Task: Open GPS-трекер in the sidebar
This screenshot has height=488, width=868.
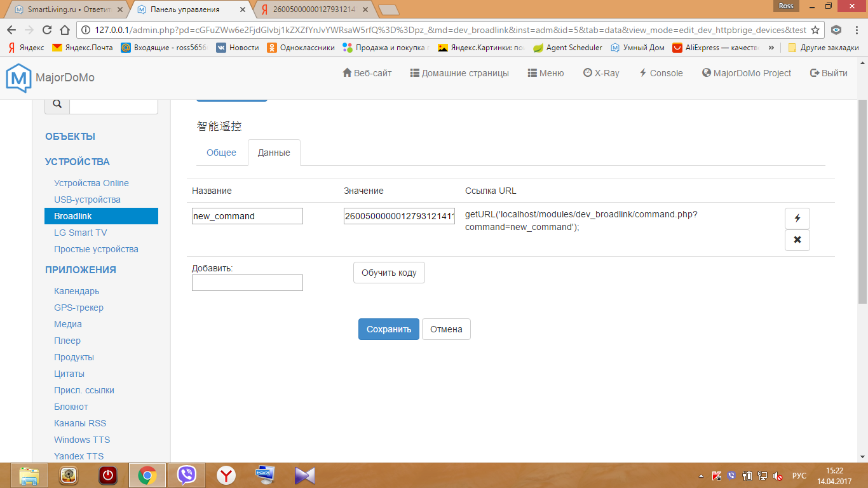Action: click(79, 308)
